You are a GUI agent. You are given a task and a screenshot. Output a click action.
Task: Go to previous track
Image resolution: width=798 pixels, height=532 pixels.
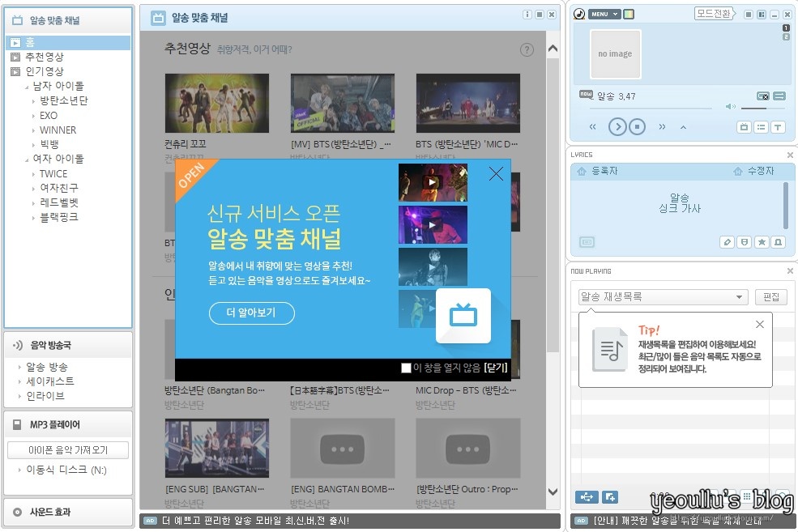[x=592, y=126]
